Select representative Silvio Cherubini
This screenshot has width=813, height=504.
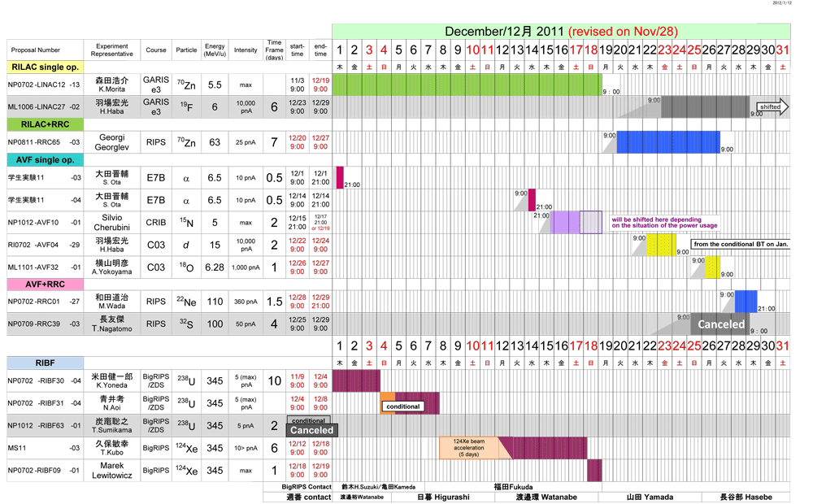pyautogui.click(x=112, y=223)
